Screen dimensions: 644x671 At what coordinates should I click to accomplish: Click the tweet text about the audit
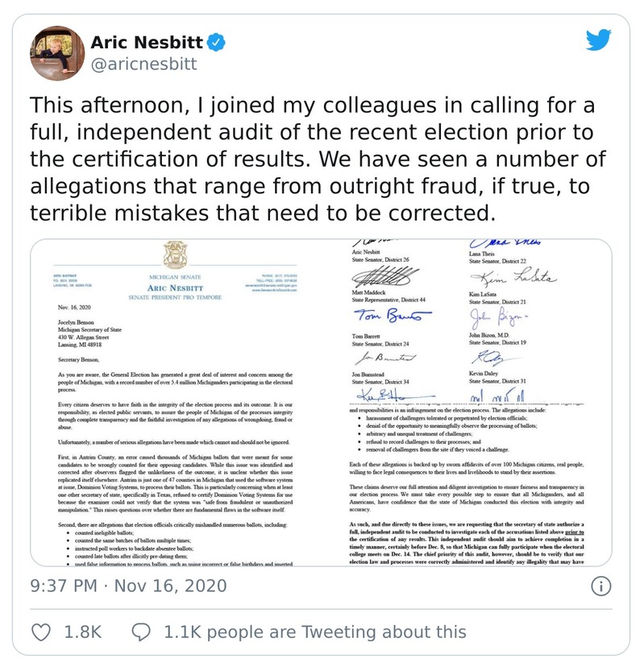318,159
